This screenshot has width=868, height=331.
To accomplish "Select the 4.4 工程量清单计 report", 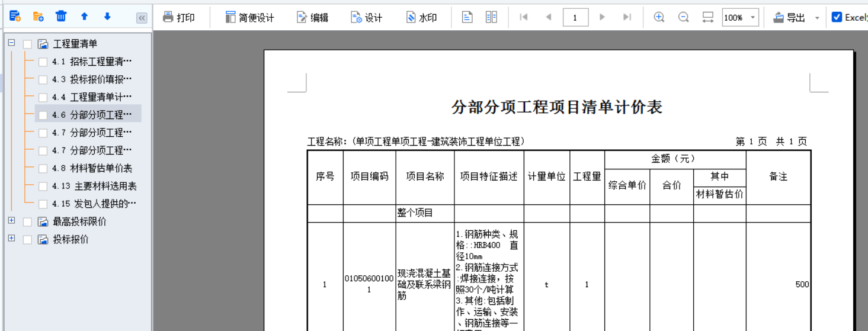I will coord(92,97).
